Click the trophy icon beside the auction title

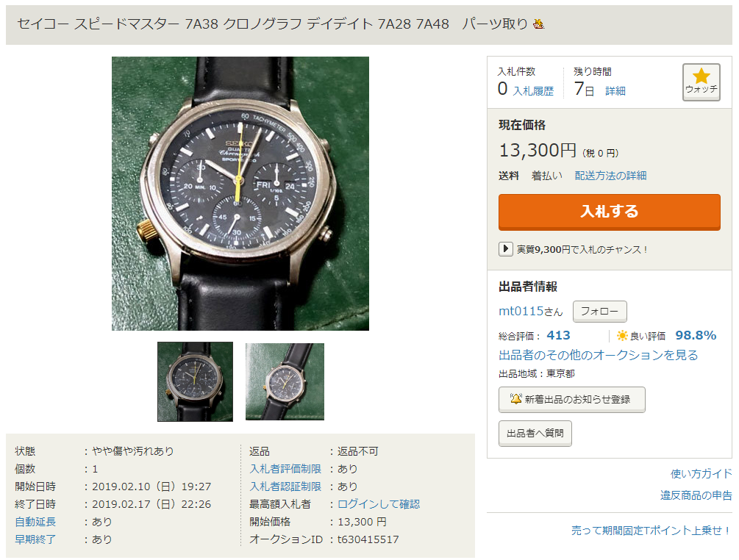tap(538, 24)
